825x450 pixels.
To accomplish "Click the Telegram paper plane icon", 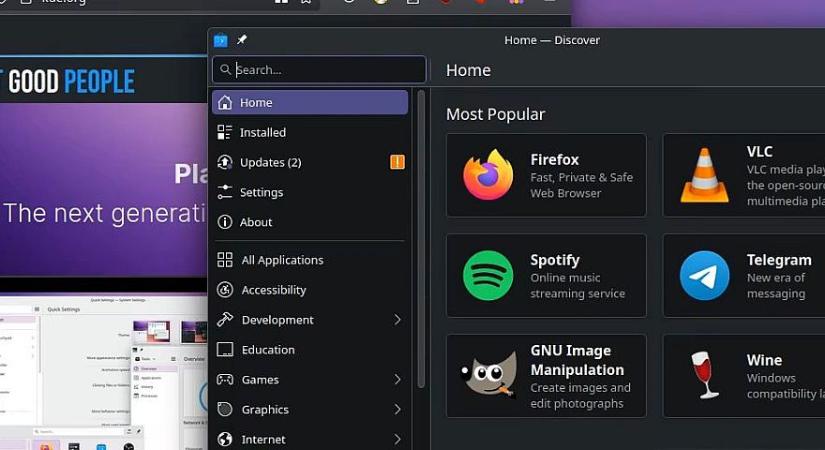I will click(704, 275).
